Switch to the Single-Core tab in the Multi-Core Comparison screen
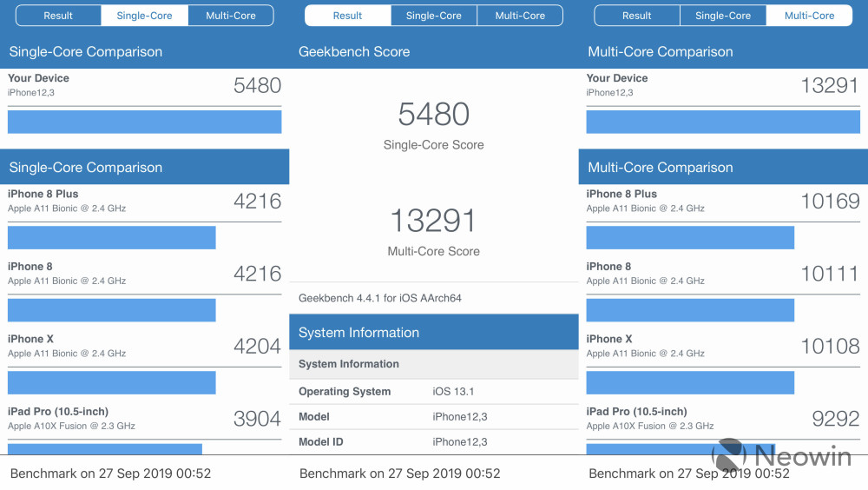 723,16
